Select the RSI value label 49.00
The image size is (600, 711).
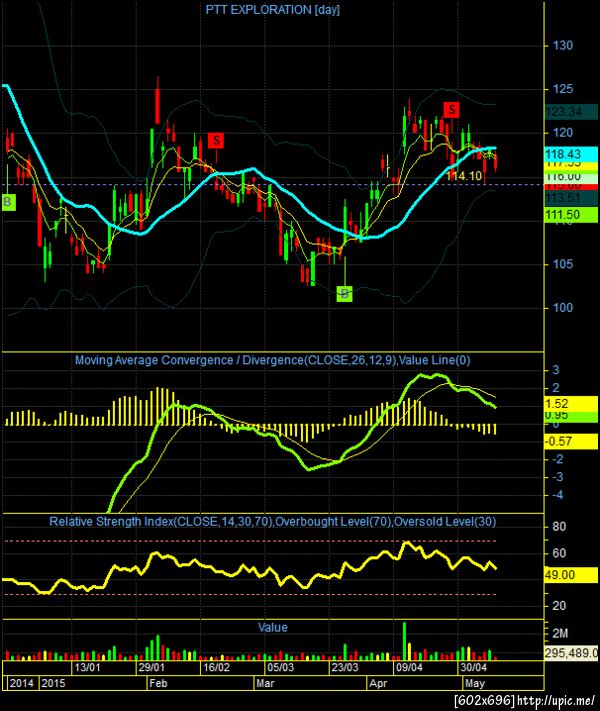coord(571,575)
